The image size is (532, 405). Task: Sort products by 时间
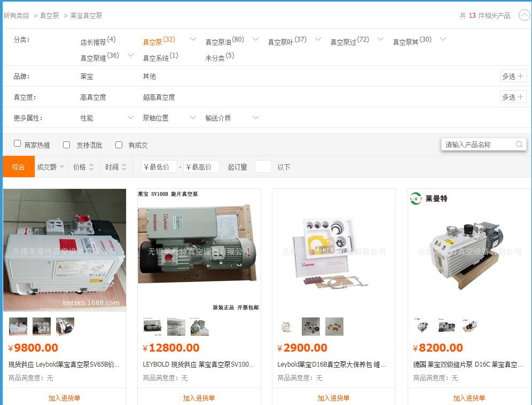(116, 167)
